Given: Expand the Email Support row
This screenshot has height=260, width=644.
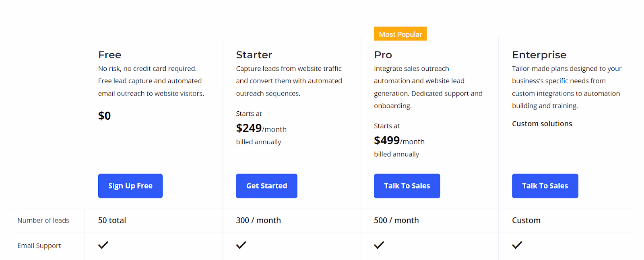Looking at the screenshot, I should 39,246.
